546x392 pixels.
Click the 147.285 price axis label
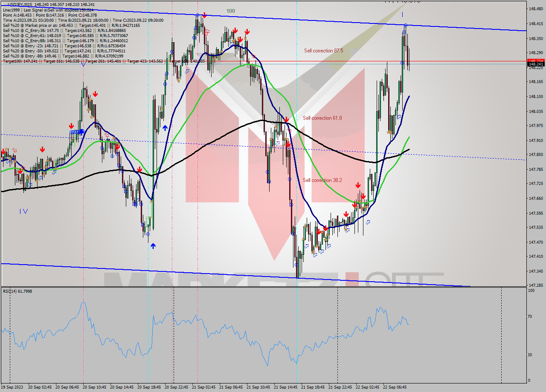click(536, 285)
